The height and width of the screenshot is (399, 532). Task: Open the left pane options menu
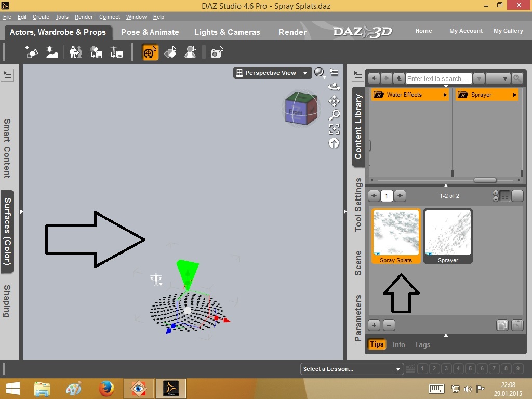tap(7, 75)
